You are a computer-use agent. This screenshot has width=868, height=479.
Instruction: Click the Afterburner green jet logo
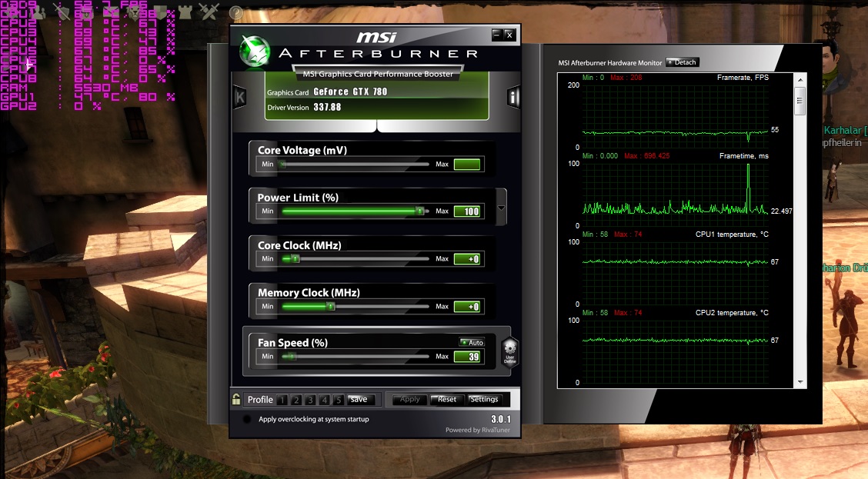click(255, 51)
